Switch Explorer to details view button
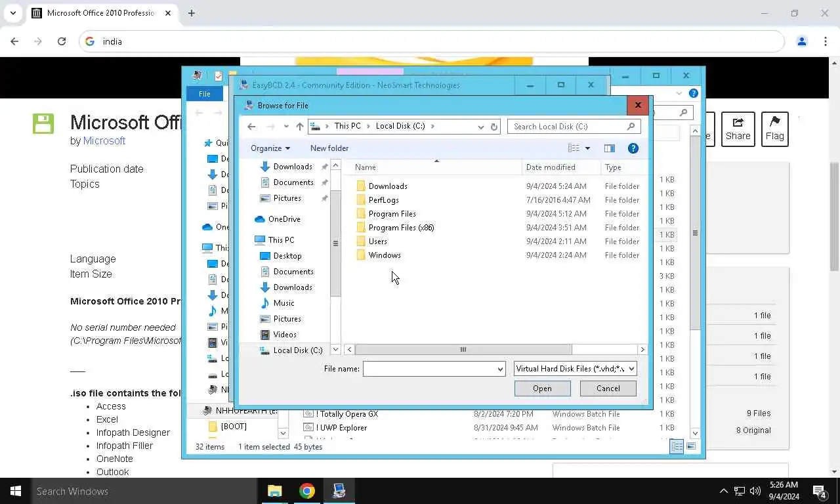The width and height of the screenshot is (840, 504). tap(677, 447)
